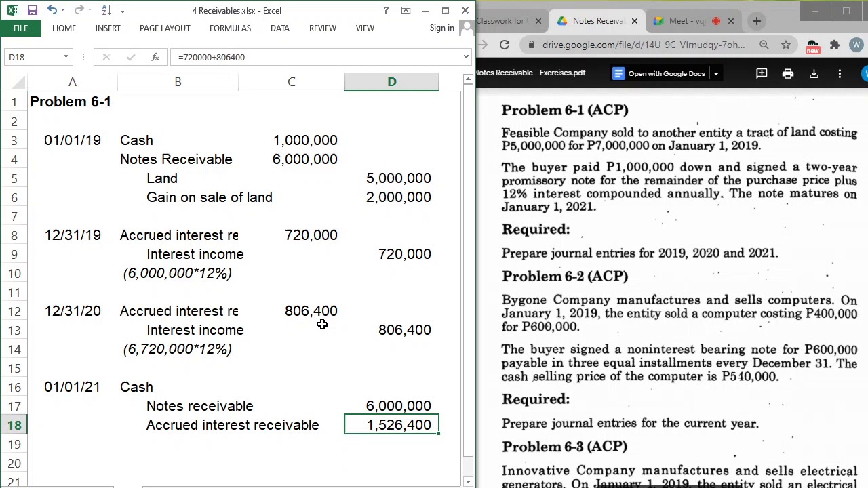The image size is (868, 488).
Task: Select column B header
Action: click(178, 82)
